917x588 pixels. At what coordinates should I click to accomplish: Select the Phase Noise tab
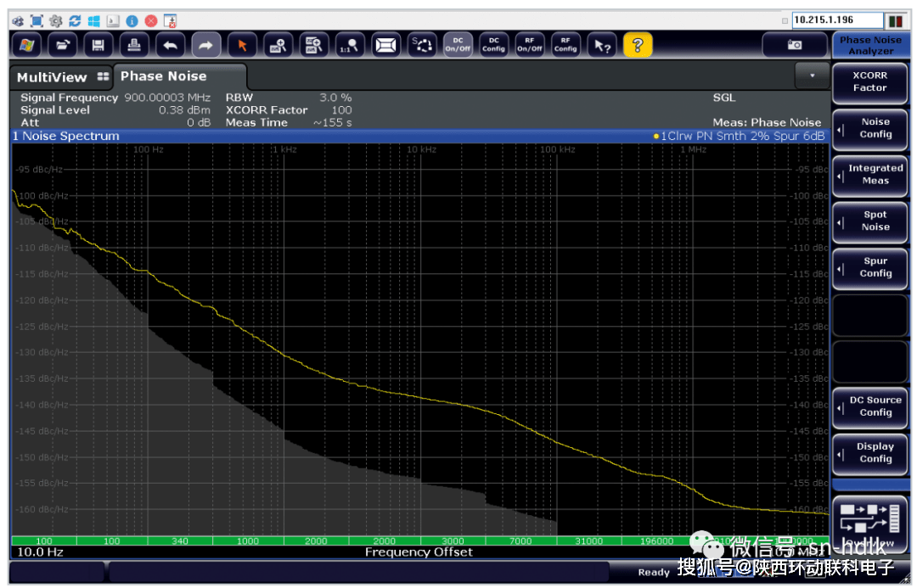pos(163,76)
